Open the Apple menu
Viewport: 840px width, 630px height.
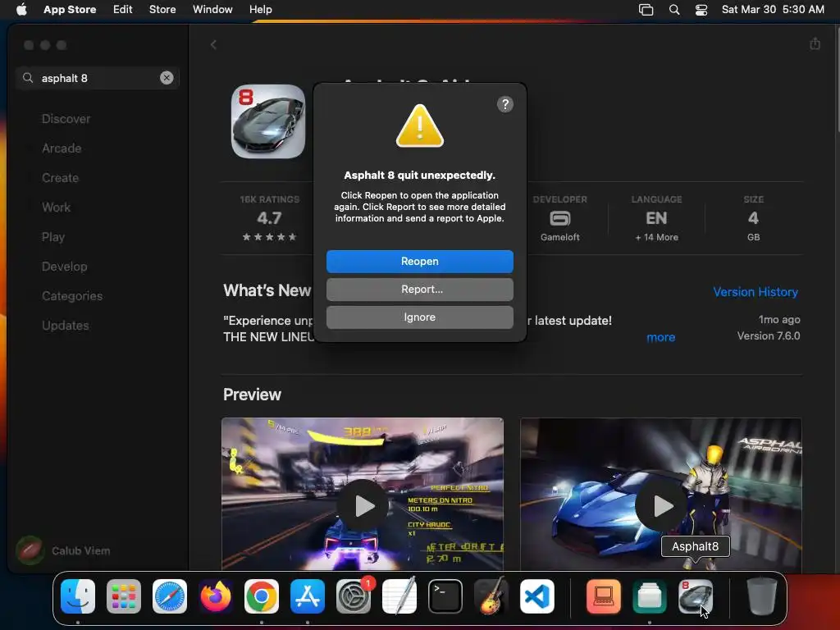[21, 9]
